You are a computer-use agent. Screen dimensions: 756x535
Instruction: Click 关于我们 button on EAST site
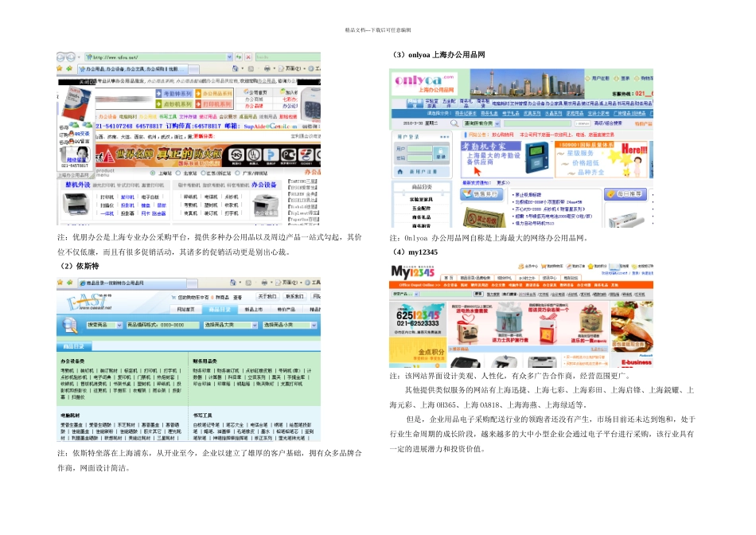click(x=267, y=296)
